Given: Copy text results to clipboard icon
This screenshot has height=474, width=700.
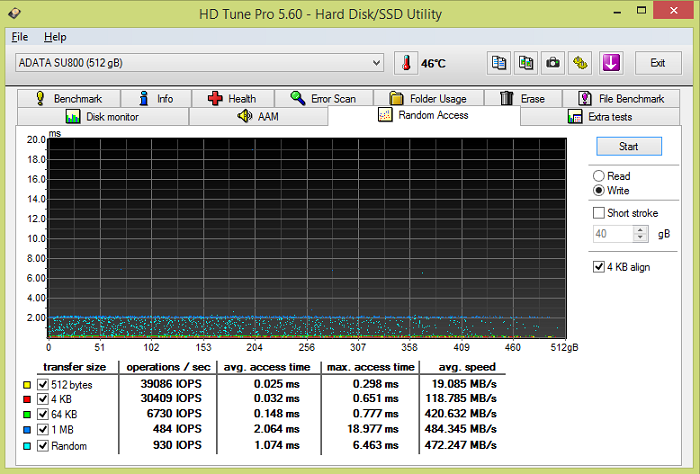Looking at the screenshot, I should tap(498, 63).
